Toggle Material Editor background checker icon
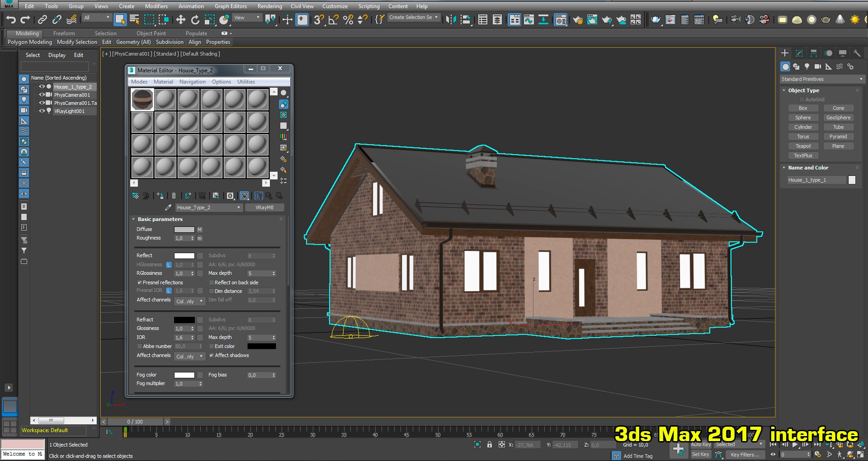The height and width of the screenshot is (461, 868). pos(283,115)
